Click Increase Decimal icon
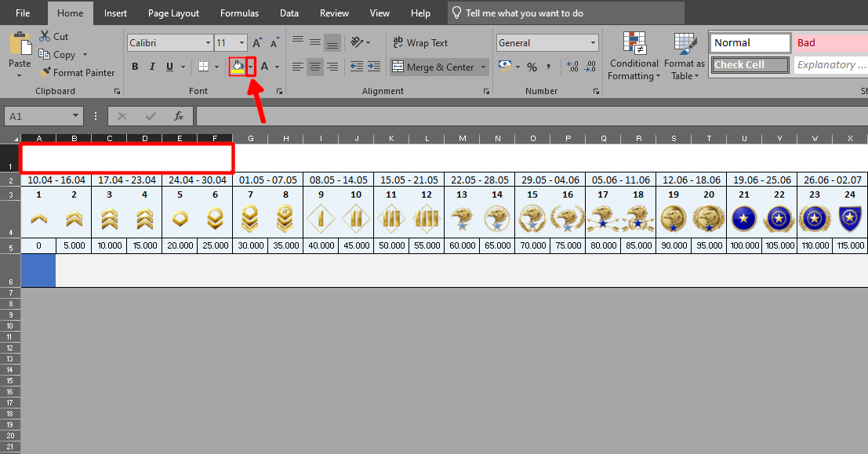This screenshot has height=454, width=868. (573, 67)
